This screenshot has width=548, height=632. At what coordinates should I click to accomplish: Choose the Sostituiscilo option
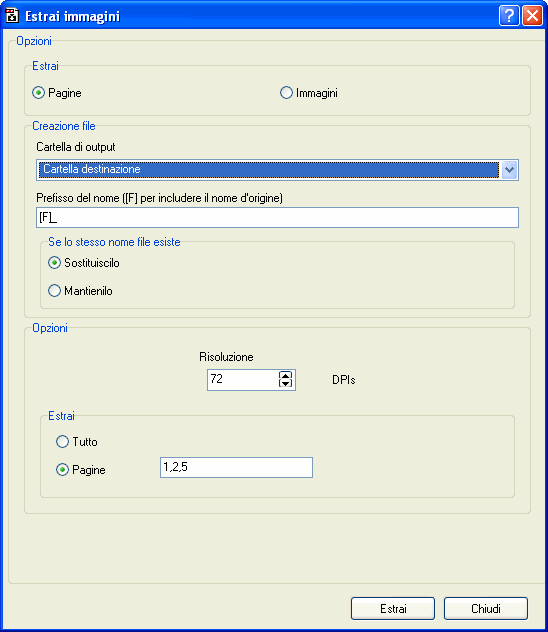click(54, 263)
